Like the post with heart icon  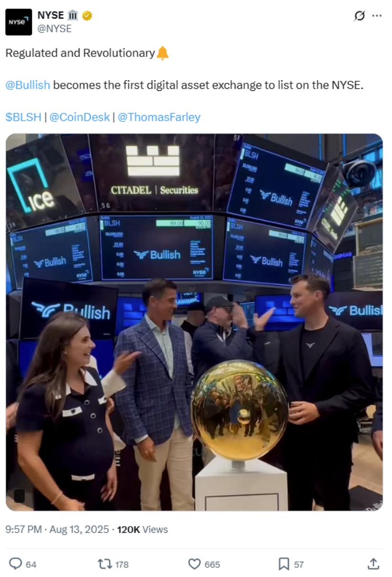194,564
